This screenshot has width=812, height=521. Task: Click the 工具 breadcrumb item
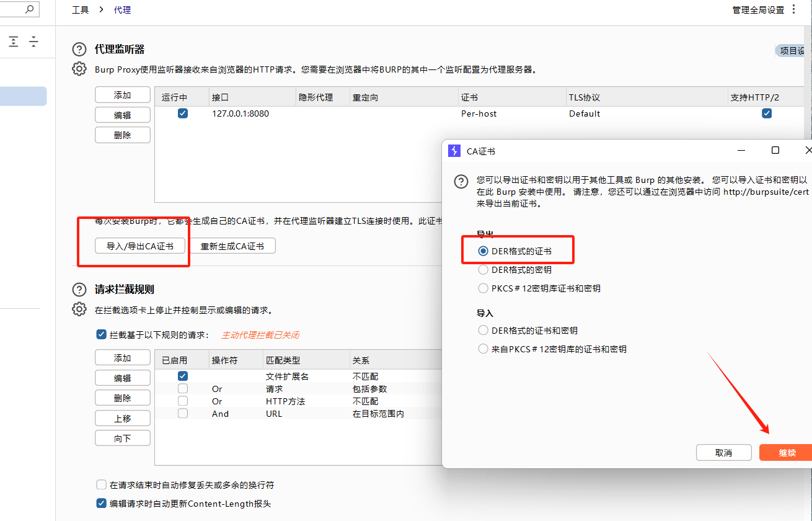click(x=81, y=10)
